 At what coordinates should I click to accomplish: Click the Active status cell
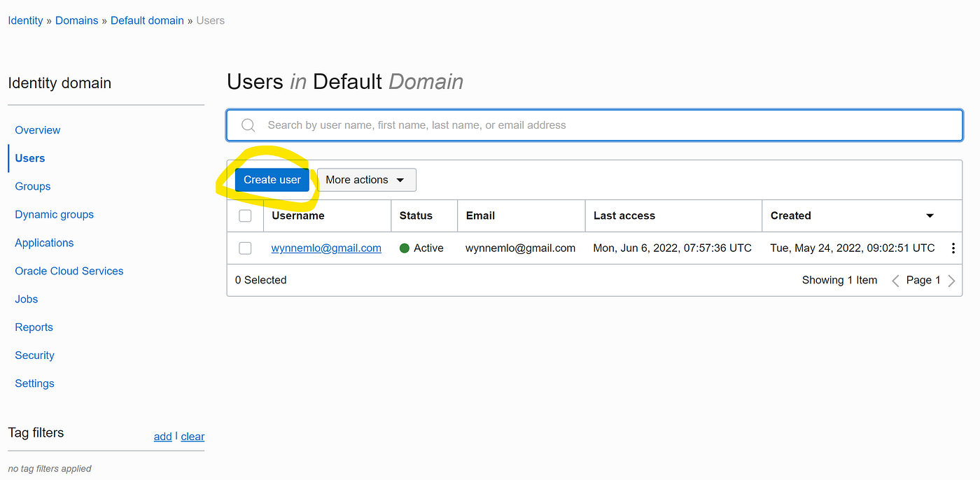coord(421,248)
